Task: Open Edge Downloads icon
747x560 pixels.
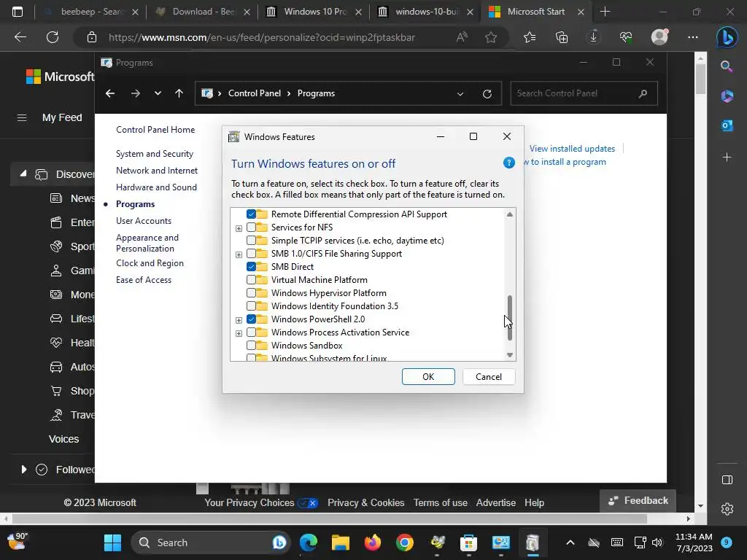Action: [x=594, y=37]
